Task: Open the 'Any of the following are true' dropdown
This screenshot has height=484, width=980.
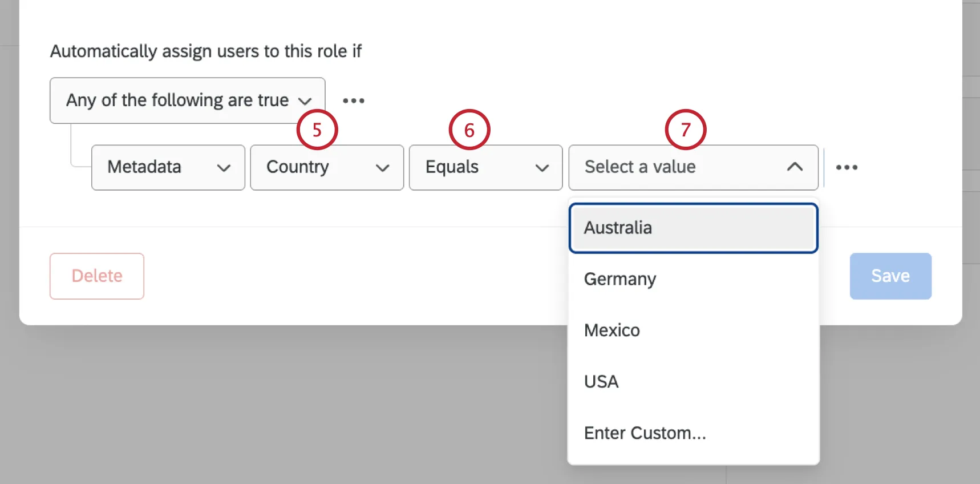Action: 187,100
